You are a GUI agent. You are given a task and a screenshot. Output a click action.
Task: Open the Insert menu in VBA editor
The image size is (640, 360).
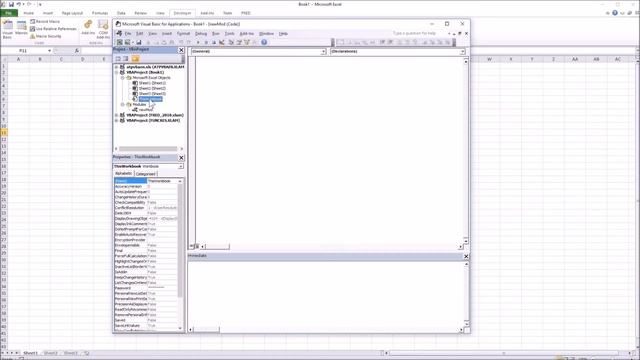(x=167, y=33)
